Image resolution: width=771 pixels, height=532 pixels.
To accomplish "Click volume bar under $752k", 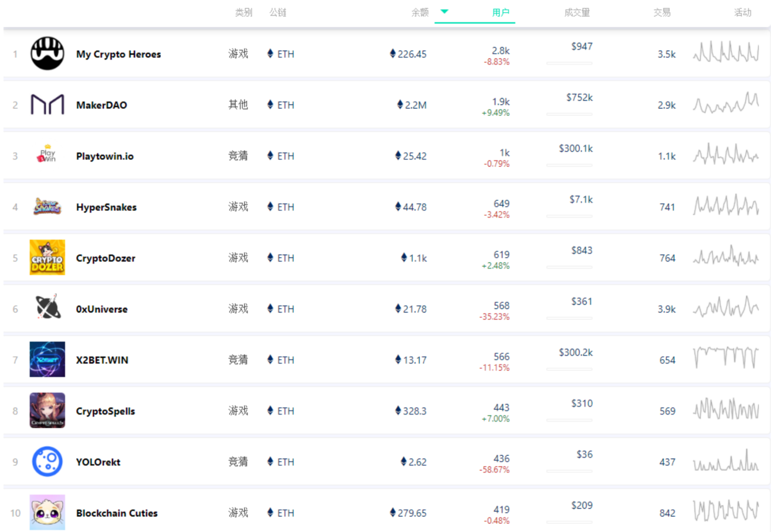I will 569,114.
